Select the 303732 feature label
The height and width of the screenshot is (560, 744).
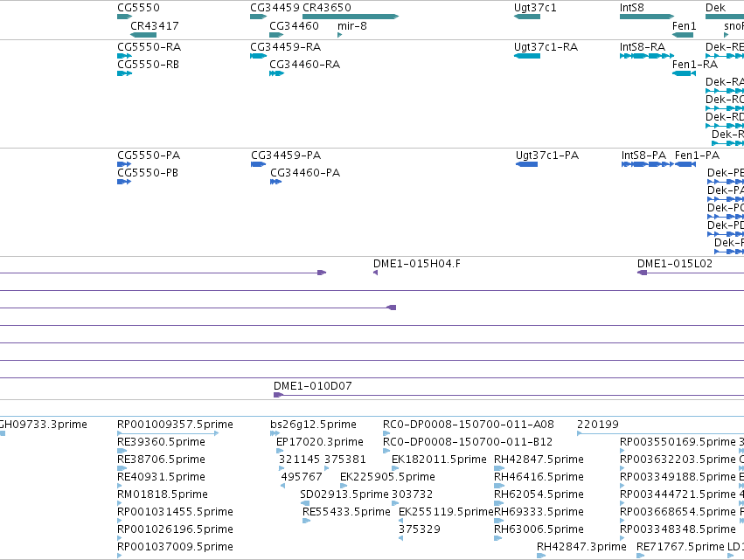click(x=413, y=494)
